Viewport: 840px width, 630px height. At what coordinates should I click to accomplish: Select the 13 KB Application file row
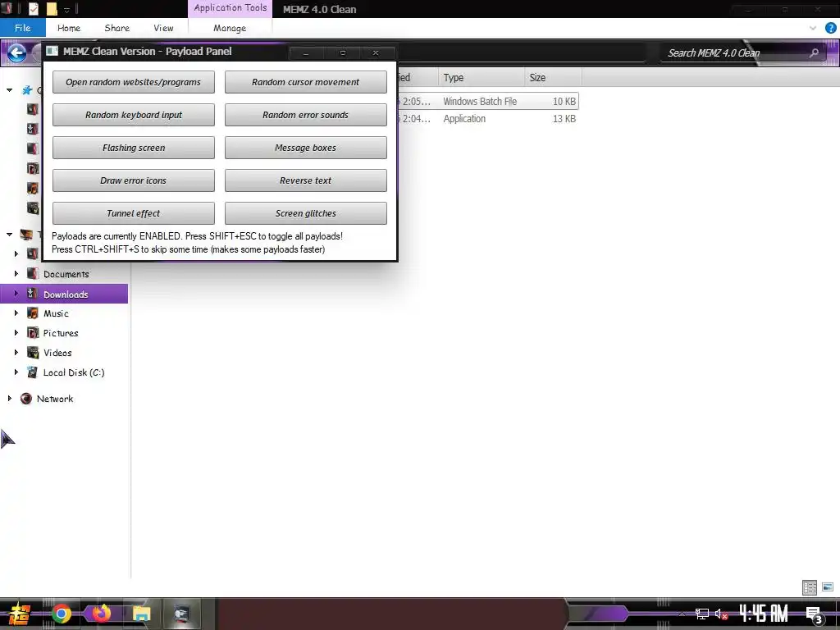(488, 118)
